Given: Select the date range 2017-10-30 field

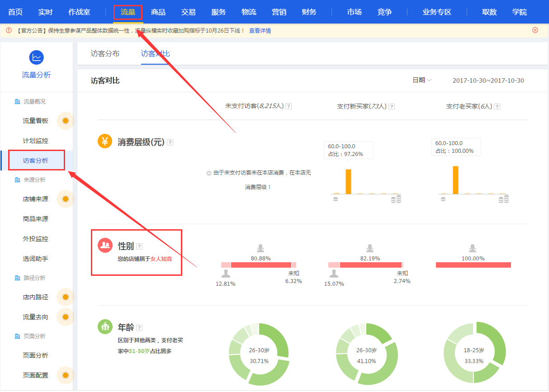Looking at the screenshot, I should coord(488,80).
